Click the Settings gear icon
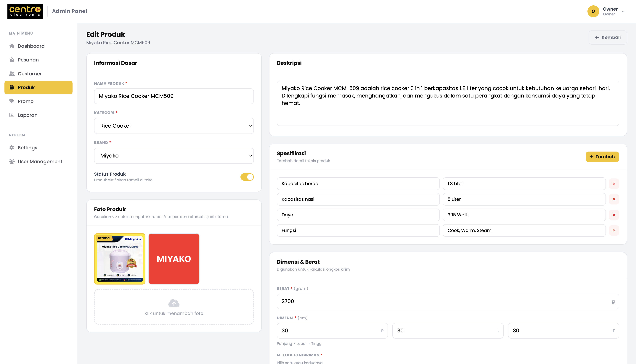This screenshot has height=364, width=636. [x=12, y=148]
